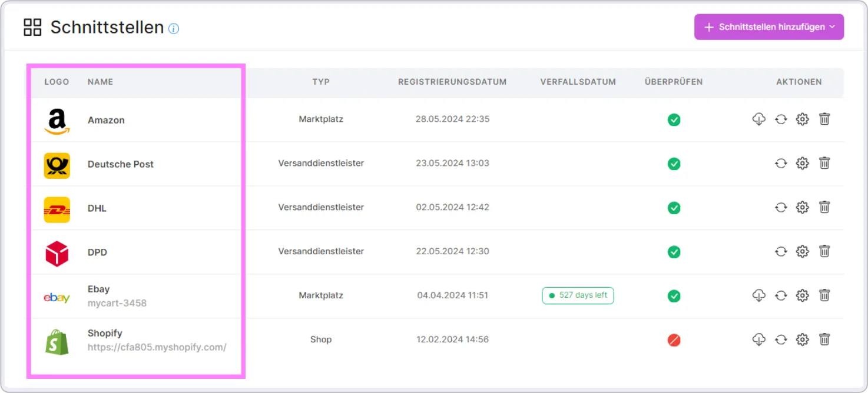Click the Amazon cloud download icon

(x=758, y=119)
